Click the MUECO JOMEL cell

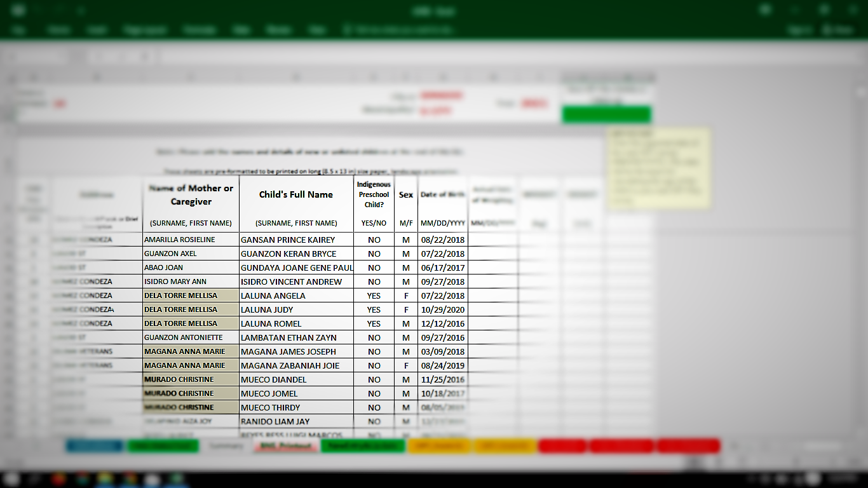coord(296,393)
